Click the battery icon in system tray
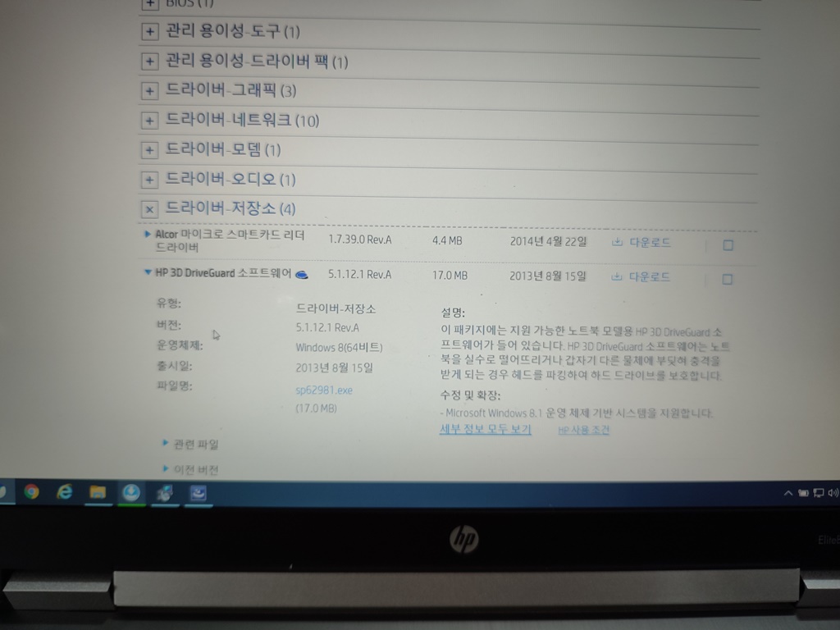Viewport: 840px width, 630px height. (804, 493)
